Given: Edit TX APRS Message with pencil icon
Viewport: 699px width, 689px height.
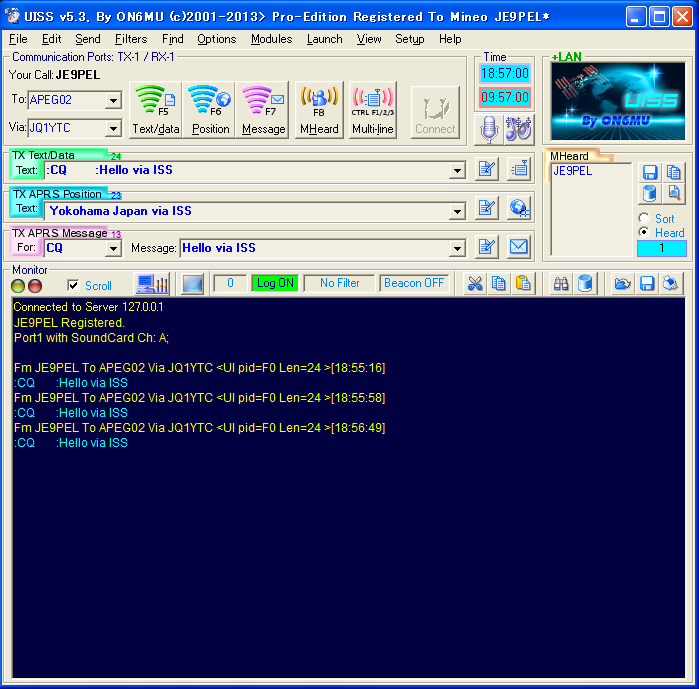Looking at the screenshot, I should point(486,246).
